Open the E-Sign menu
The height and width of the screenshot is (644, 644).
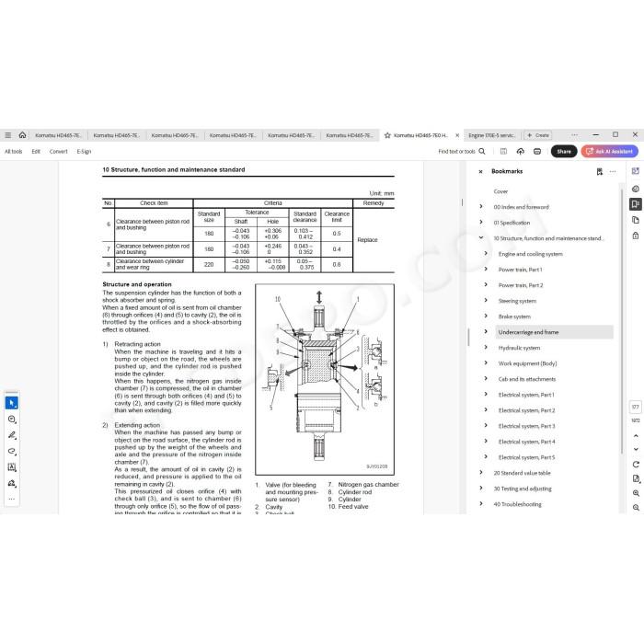tap(84, 152)
